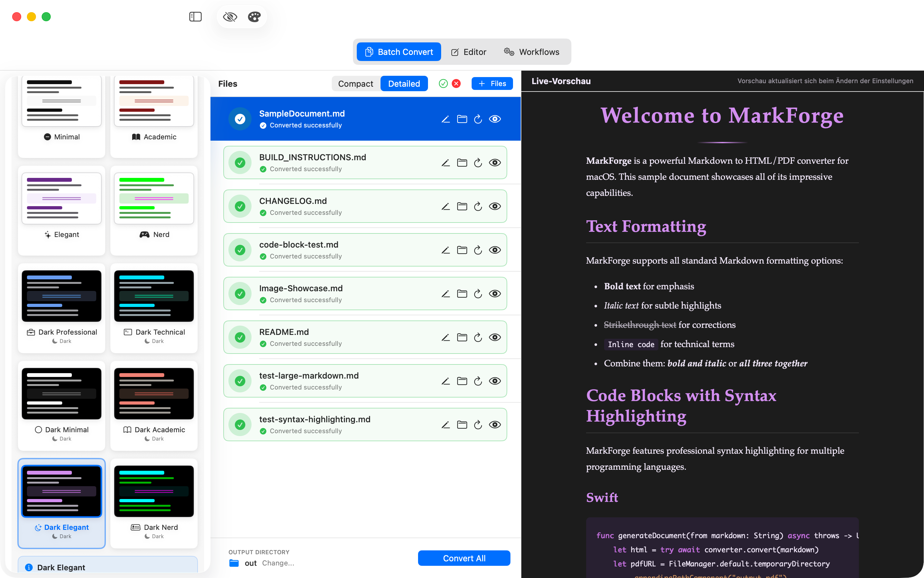Open folder icon for test-large-markdown.md
Screen dimensions: 924x578
[462, 381]
